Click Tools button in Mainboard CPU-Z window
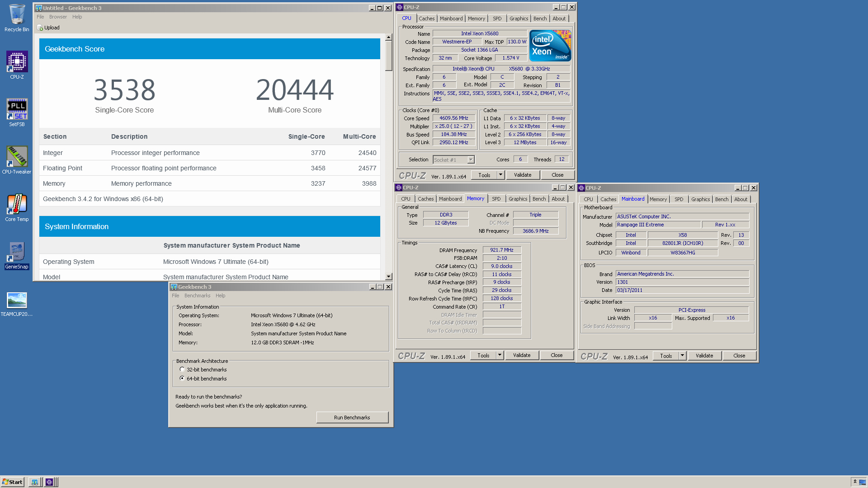This screenshot has height=488, width=868. [666, 356]
